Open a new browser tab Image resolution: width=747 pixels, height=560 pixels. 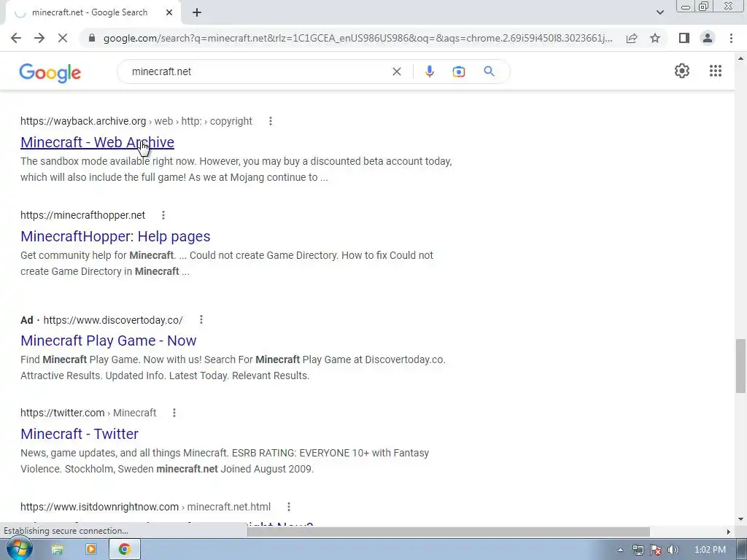tap(197, 13)
